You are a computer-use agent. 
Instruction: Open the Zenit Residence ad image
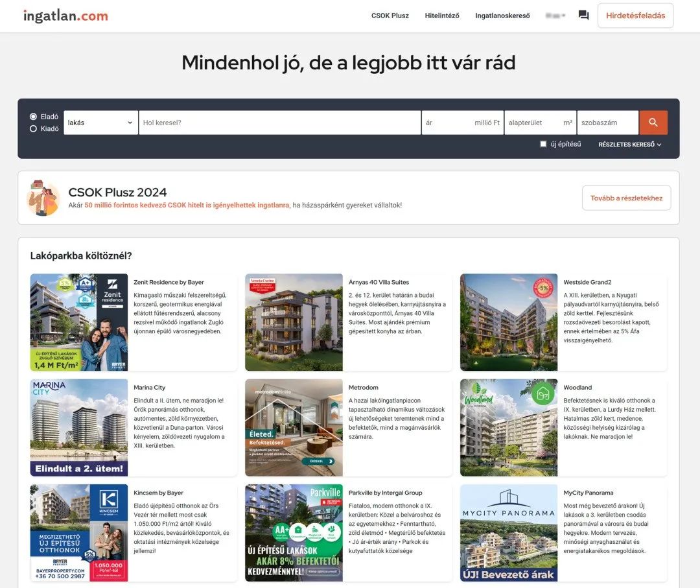pos(79,322)
